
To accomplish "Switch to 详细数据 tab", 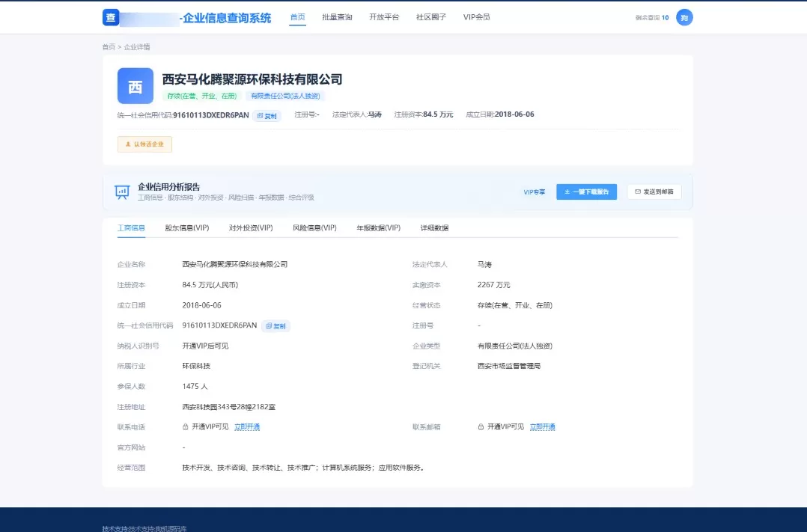I will pos(434,228).
